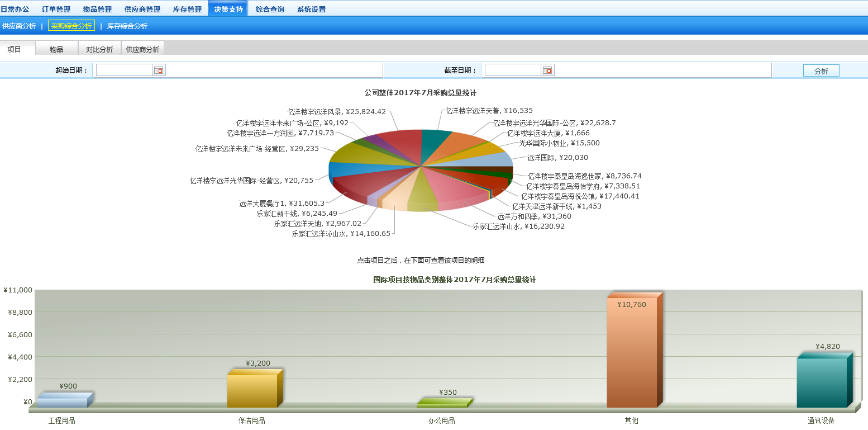The width and height of the screenshot is (868, 430).
Task: Click pie label 乐家汇远洋山水, ¥16,230.92
Action: coord(519,226)
